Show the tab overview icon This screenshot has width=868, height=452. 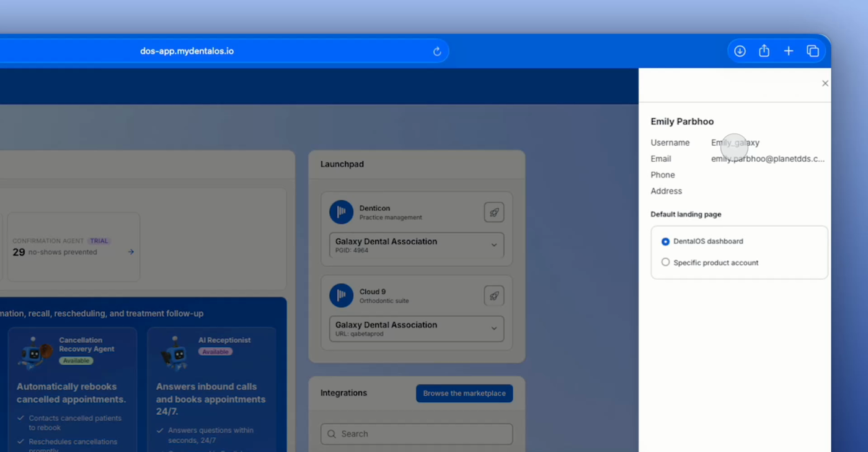click(x=813, y=51)
